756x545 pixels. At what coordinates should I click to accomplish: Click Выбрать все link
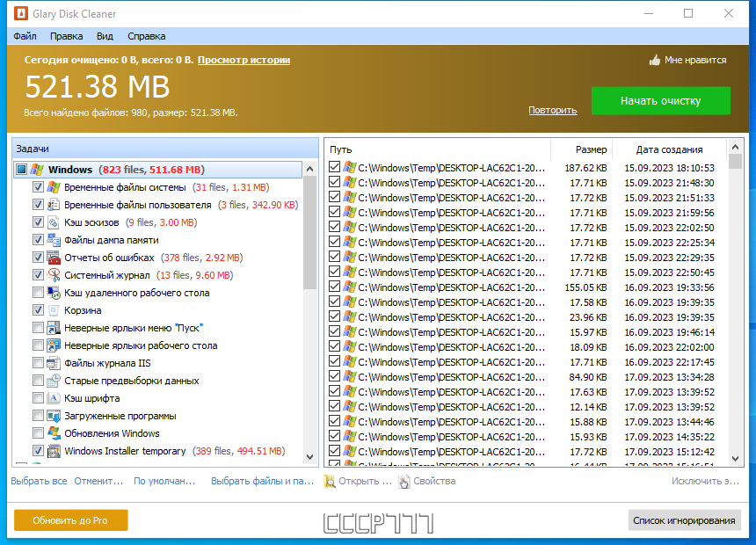coord(39,481)
